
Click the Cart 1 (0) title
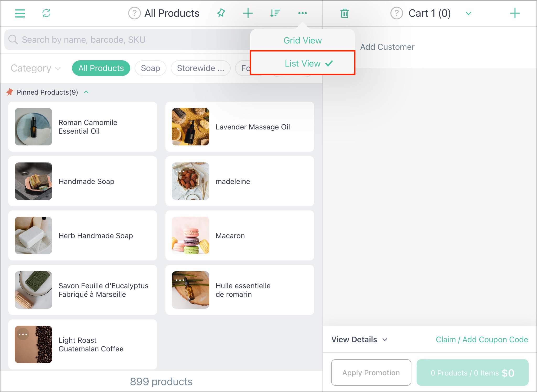(x=429, y=13)
